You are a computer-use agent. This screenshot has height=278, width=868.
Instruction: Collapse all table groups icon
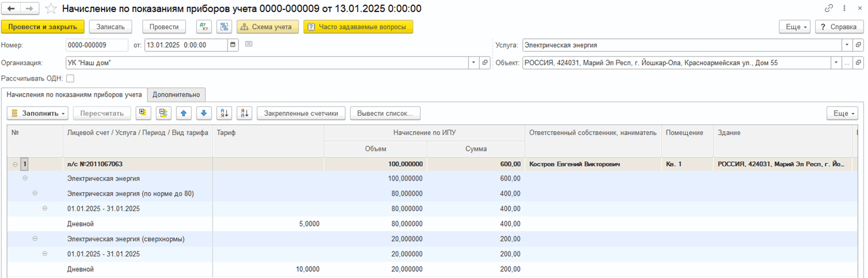point(163,113)
